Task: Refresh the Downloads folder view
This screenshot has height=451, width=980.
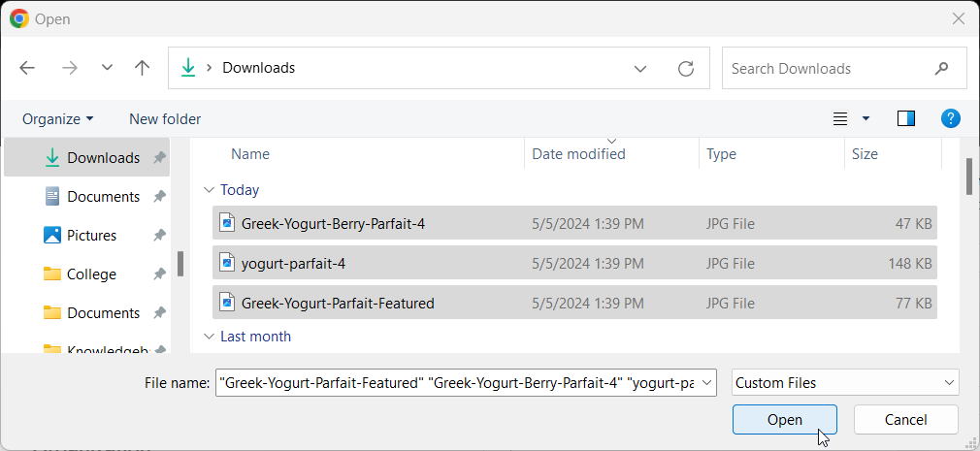Action: point(686,68)
